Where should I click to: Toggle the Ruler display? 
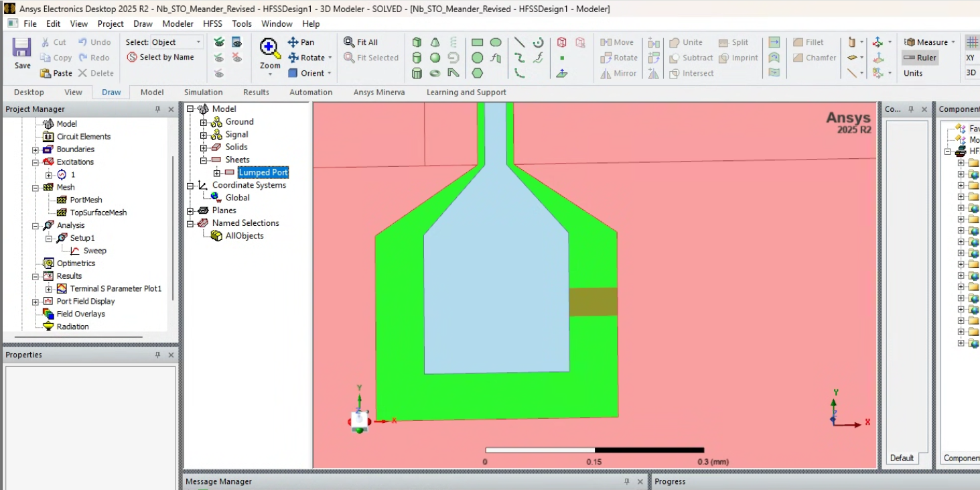tap(920, 58)
